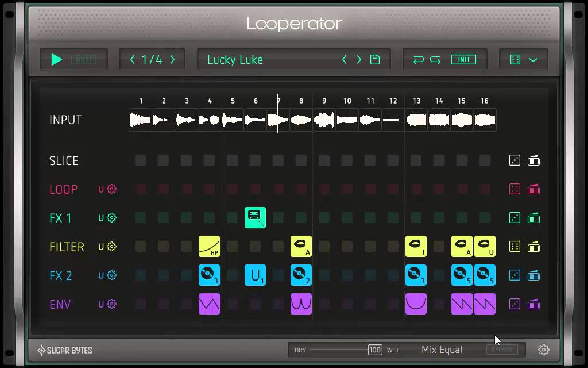This screenshot has width=588, height=368.
Task: Go to the next preset
Action: click(x=359, y=59)
